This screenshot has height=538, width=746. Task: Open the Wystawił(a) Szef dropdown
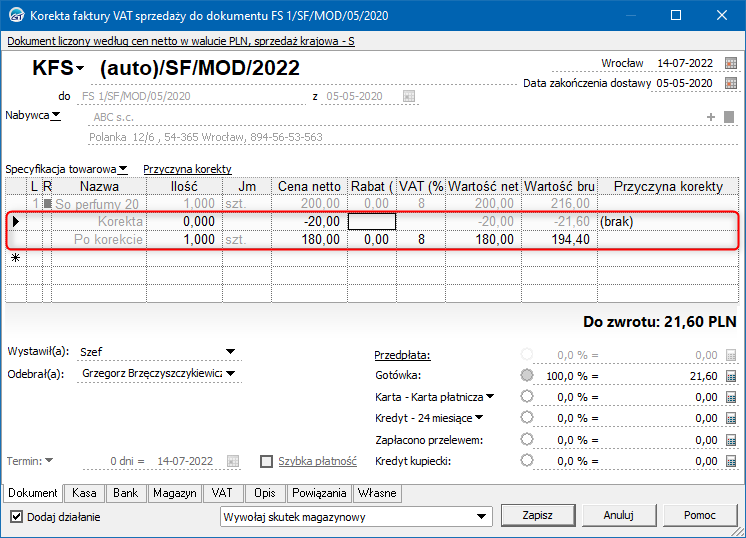[230, 352]
